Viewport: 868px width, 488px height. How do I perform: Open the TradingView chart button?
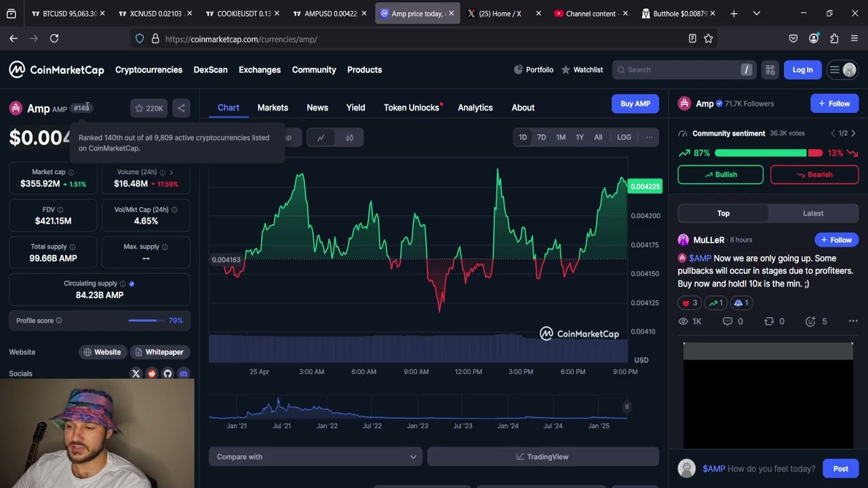pyautogui.click(x=543, y=457)
